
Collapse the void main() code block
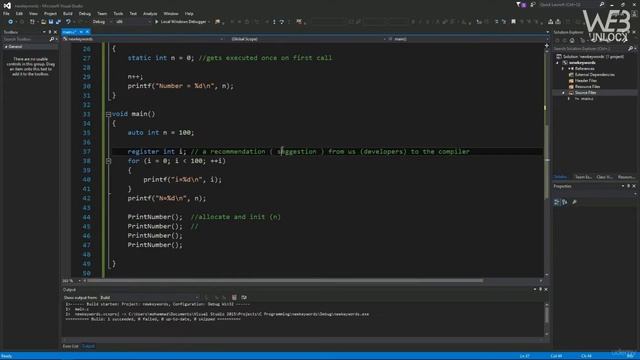(x=108, y=114)
